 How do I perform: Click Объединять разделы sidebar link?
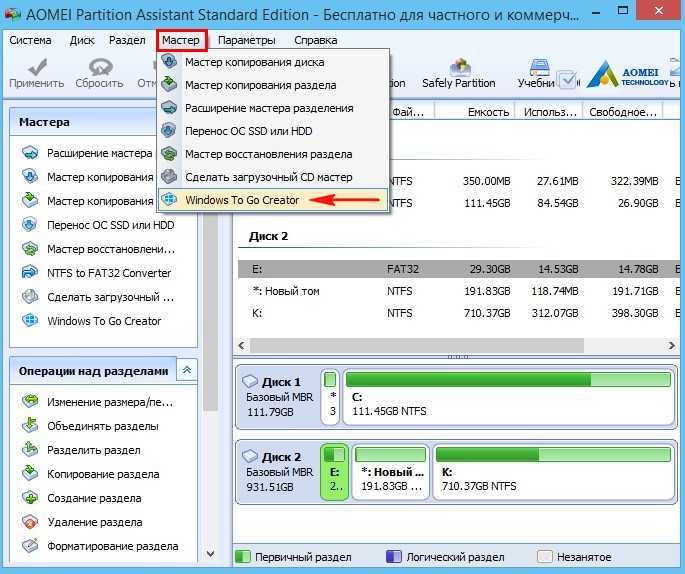click(x=103, y=426)
